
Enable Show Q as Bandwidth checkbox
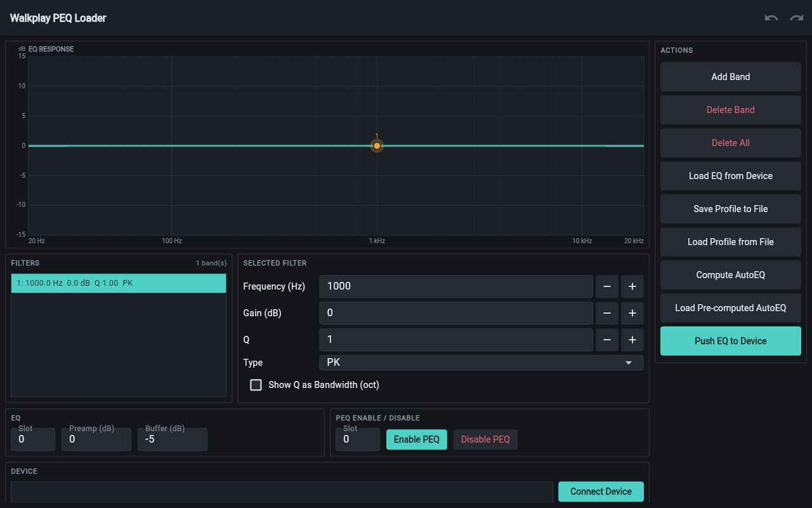pos(256,385)
